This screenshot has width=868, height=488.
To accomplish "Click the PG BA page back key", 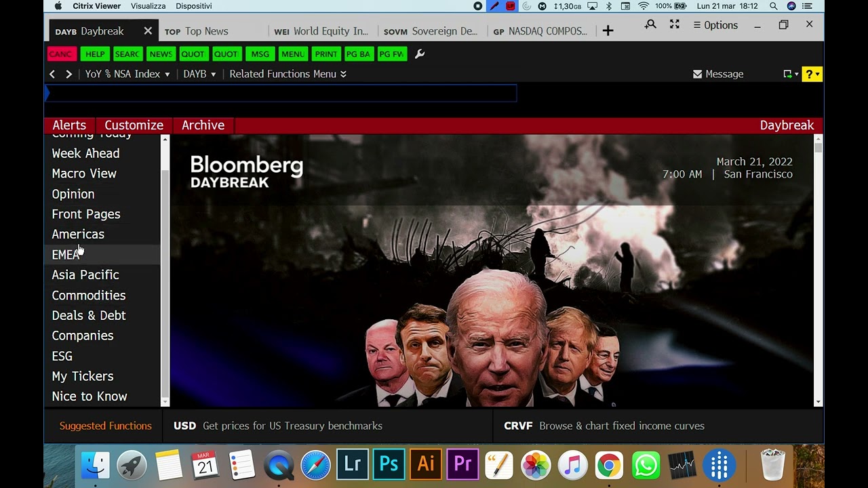I will coord(358,54).
